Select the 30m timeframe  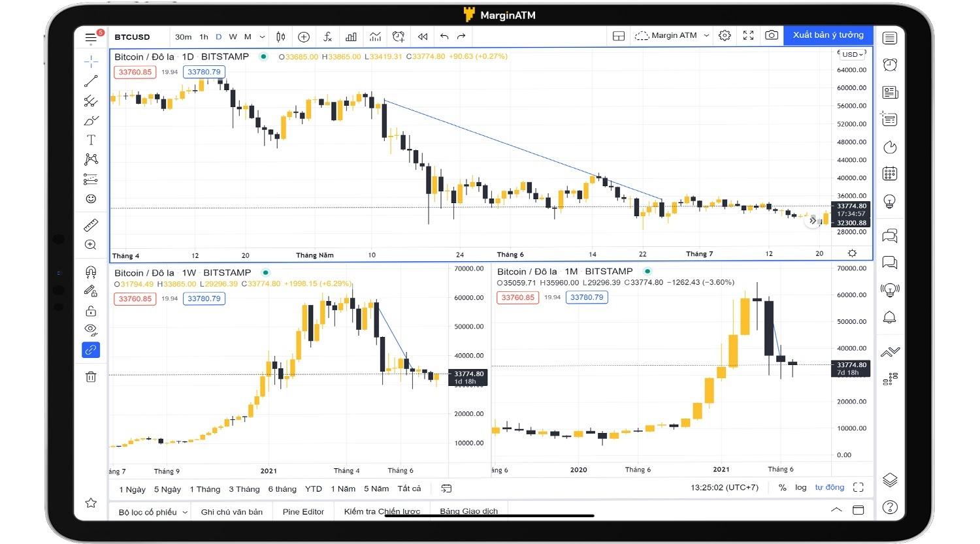pos(183,37)
